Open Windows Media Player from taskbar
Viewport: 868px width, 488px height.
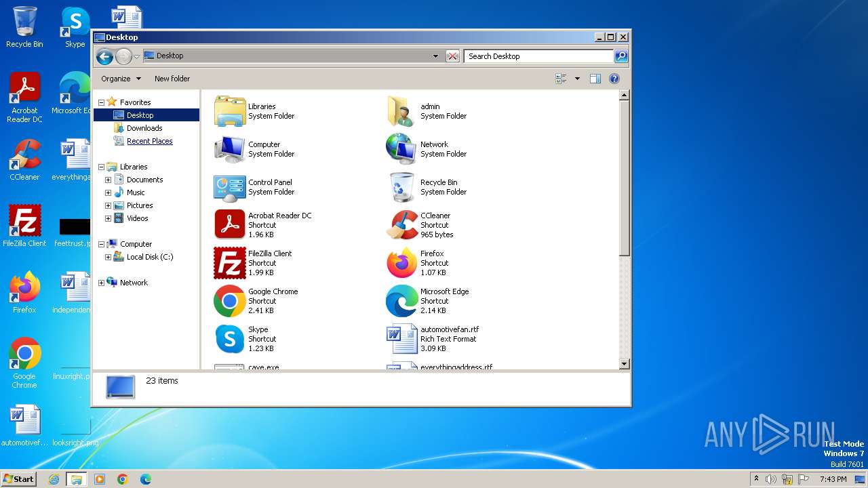click(x=100, y=479)
